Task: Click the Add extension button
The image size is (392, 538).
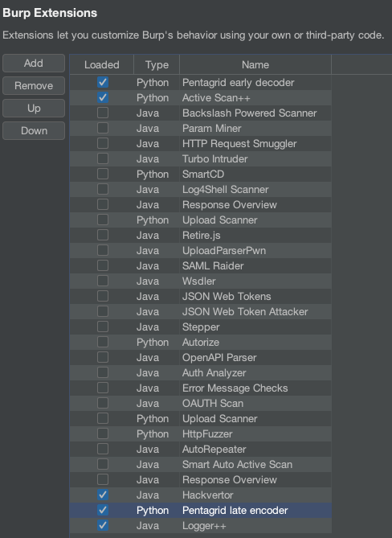Action: (x=34, y=64)
